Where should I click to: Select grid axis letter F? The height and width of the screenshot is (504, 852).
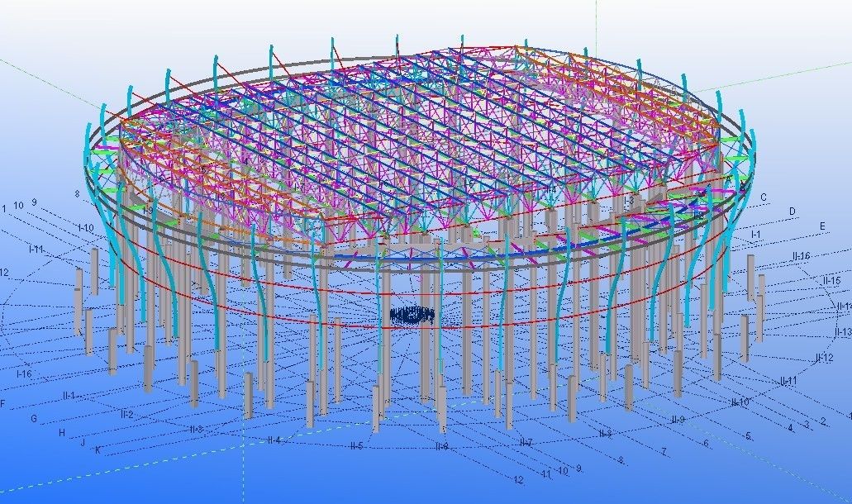(x=3, y=404)
